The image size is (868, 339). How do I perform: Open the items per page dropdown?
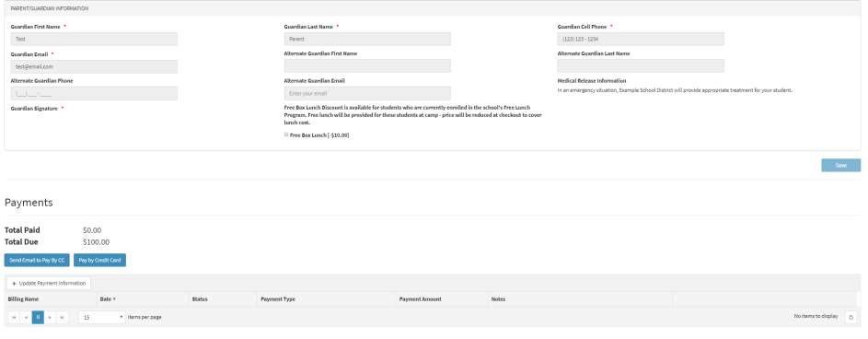click(x=102, y=318)
